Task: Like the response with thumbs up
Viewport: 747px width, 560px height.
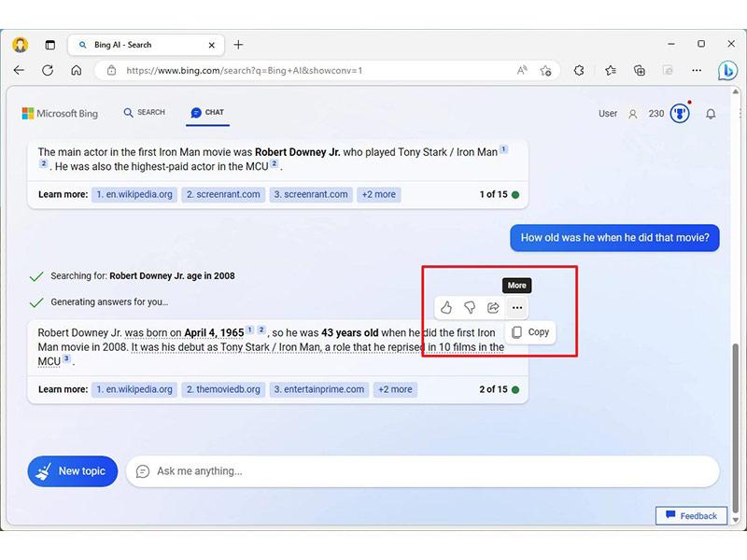Action: pyautogui.click(x=446, y=308)
